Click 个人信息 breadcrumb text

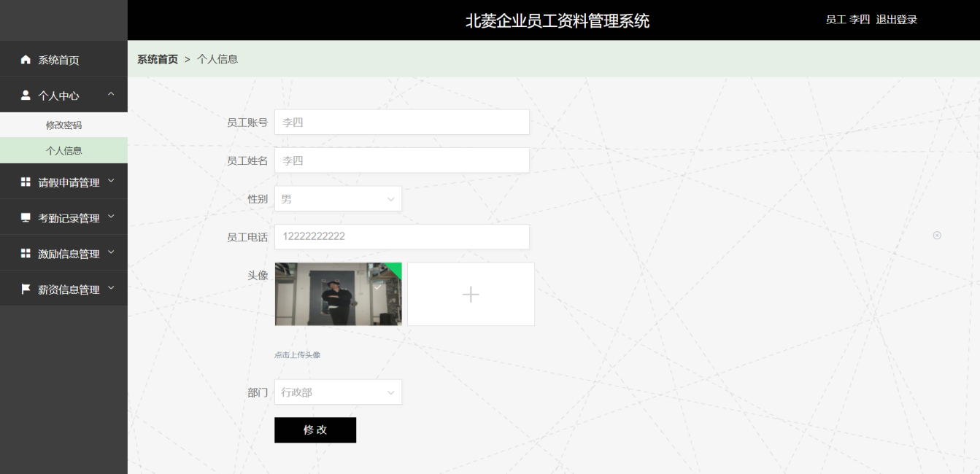coord(217,59)
